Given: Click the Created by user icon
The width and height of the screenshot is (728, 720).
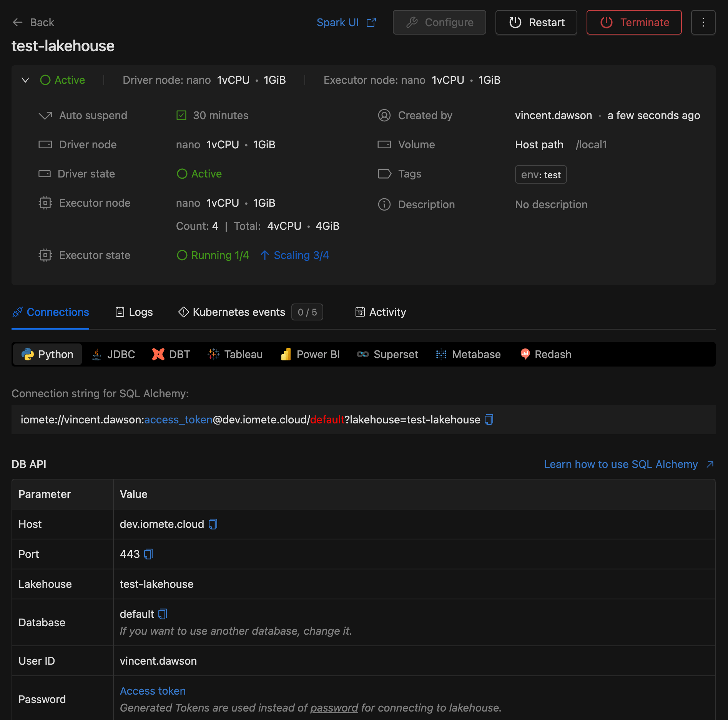Looking at the screenshot, I should pyautogui.click(x=384, y=115).
